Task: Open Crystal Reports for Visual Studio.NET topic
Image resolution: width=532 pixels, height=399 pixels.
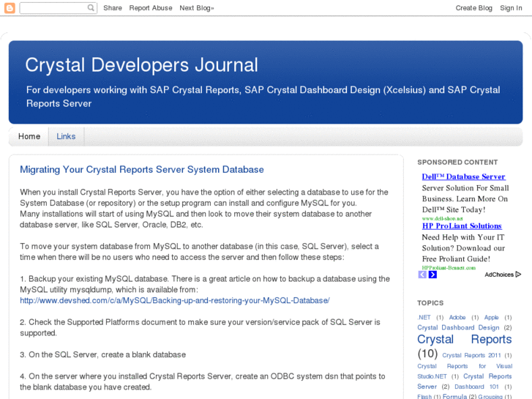Action: [465, 371]
